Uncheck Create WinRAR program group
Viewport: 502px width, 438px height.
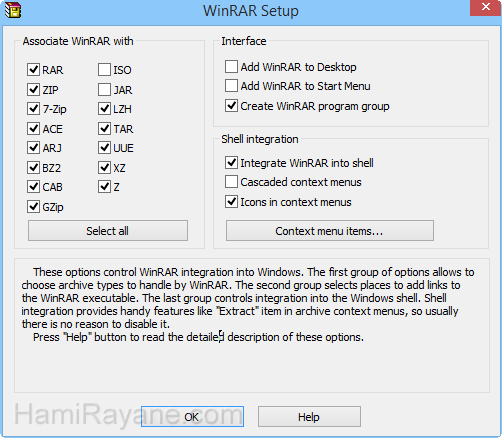coord(231,106)
